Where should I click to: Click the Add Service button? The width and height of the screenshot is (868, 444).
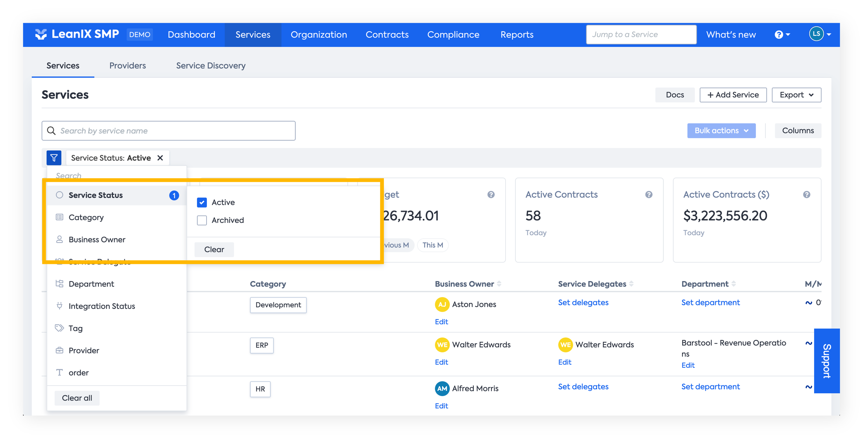point(733,95)
